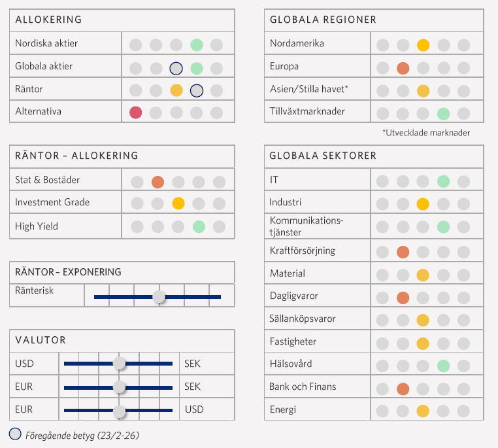
Task: Select the green dot in IT row
Action: (443, 181)
